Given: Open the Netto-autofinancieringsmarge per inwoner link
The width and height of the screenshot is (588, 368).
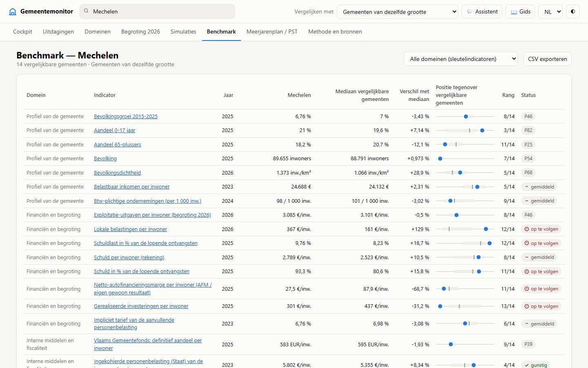Looking at the screenshot, I should 153,289.
